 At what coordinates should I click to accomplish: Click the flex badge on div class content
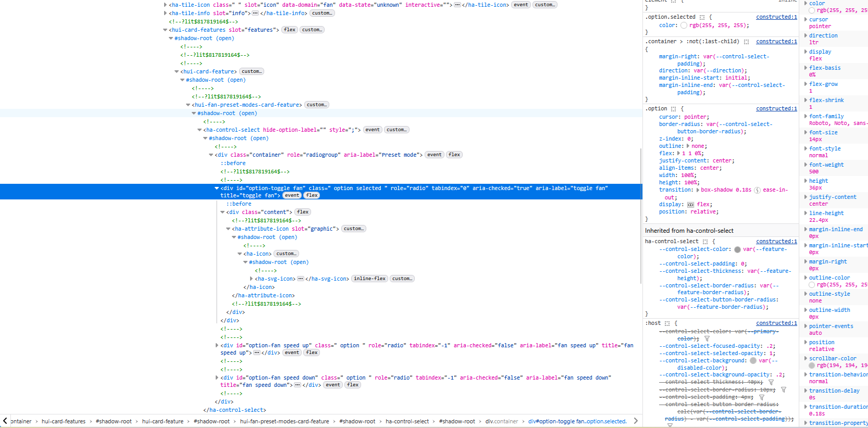click(303, 212)
